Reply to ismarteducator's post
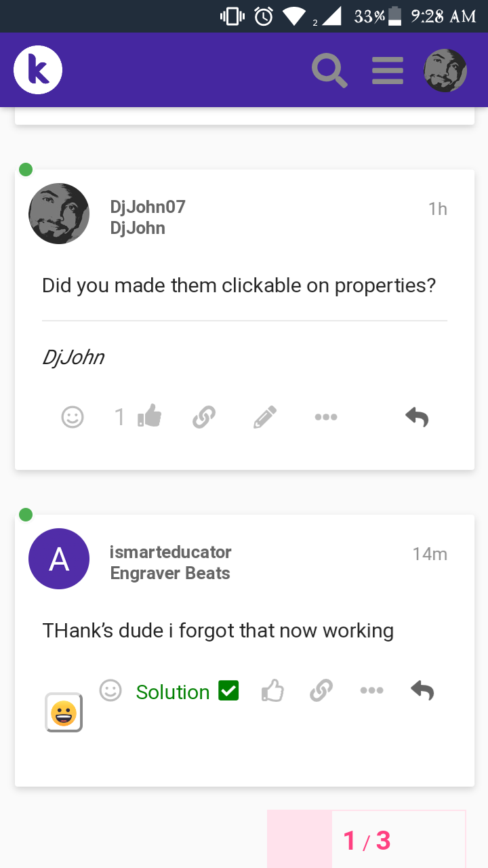Image resolution: width=488 pixels, height=868 pixels. pos(422,690)
